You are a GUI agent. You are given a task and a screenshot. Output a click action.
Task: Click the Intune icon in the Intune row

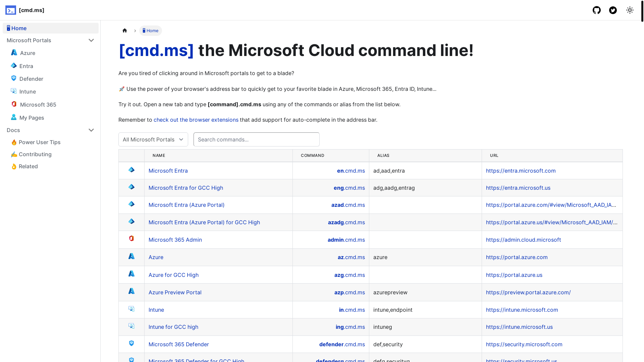131,309
